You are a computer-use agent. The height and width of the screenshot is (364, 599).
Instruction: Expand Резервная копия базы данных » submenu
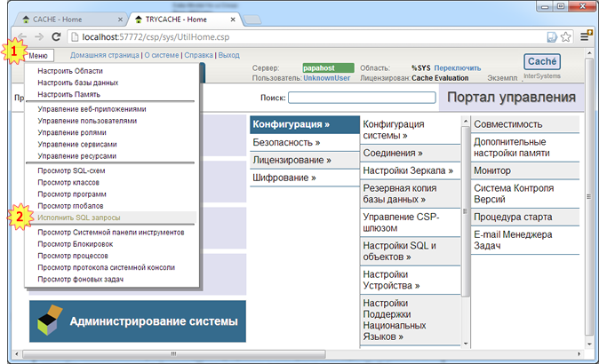411,194
